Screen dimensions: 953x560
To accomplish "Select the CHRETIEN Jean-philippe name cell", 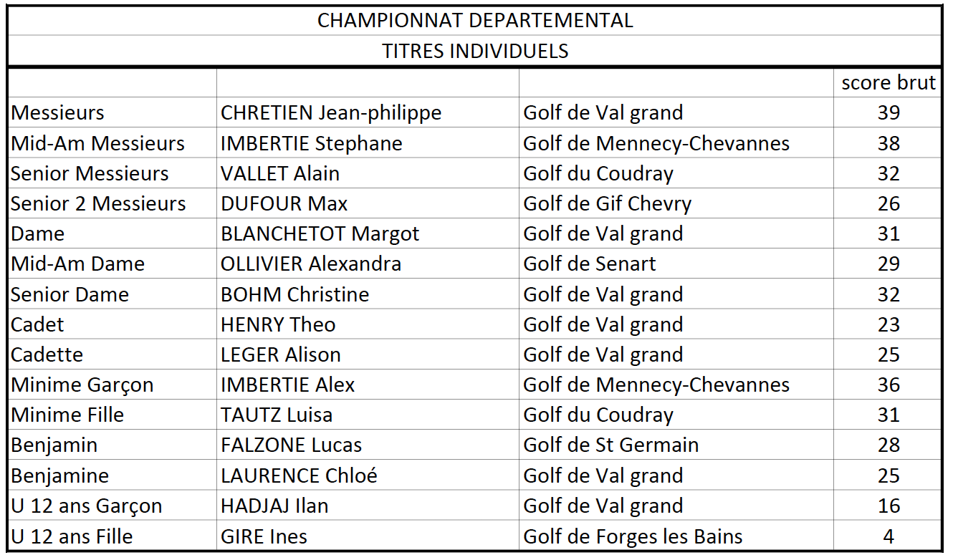I will (331, 113).
